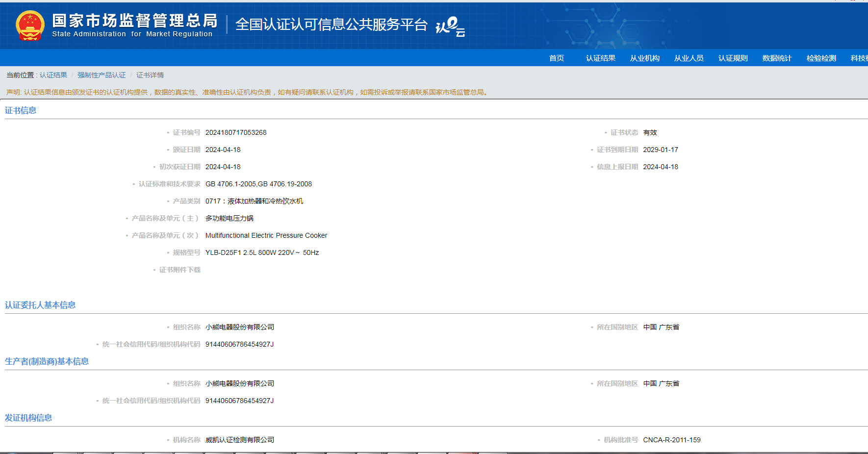Click the 生产者(制造商)基本信息 heading
The image size is (868, 454).
point(47,361)
